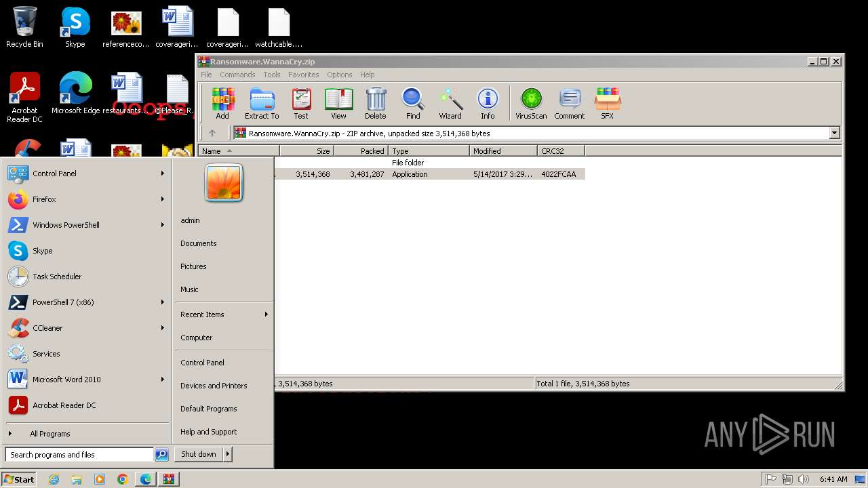Open the Tools menu
The height and width of the screenshot is (488, 868).
tap(272, 75)
